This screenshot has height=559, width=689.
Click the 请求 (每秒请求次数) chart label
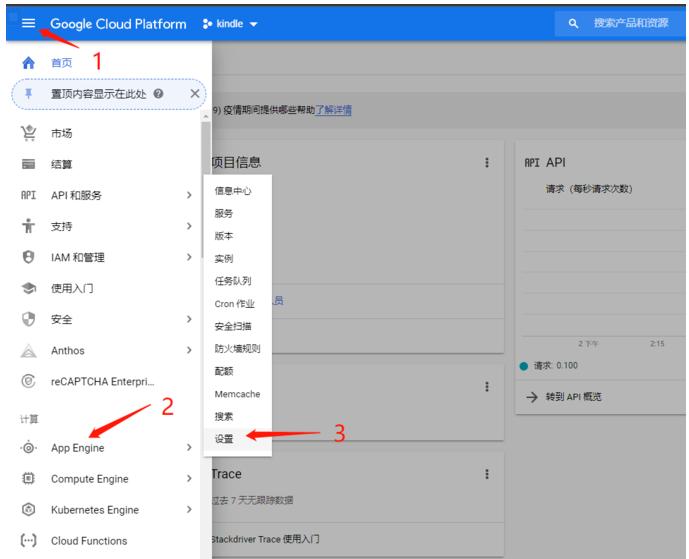click(x=589, y=189)
